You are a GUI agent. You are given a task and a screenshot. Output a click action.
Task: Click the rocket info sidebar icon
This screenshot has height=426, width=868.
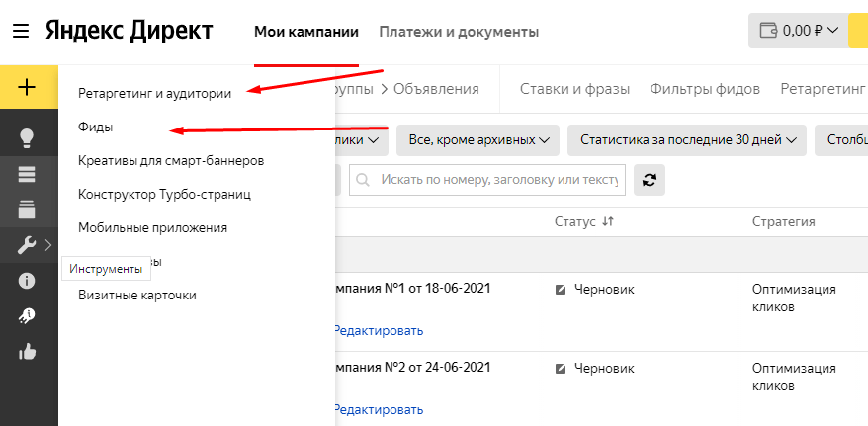click(27, 316)
